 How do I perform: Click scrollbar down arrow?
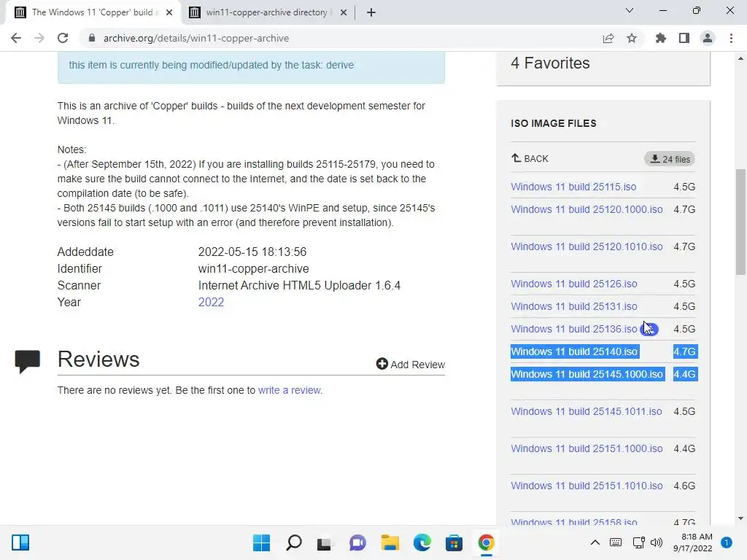coord(740,518)
